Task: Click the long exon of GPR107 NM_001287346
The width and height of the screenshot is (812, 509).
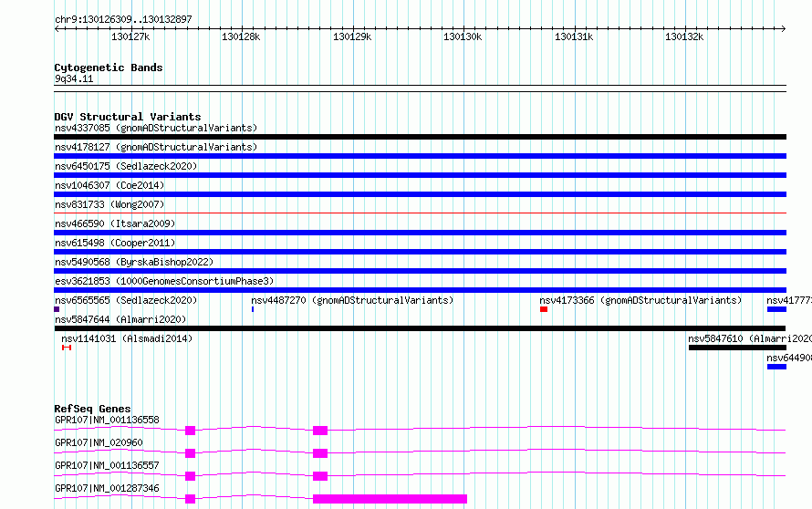Action: [x=390, y=499]
